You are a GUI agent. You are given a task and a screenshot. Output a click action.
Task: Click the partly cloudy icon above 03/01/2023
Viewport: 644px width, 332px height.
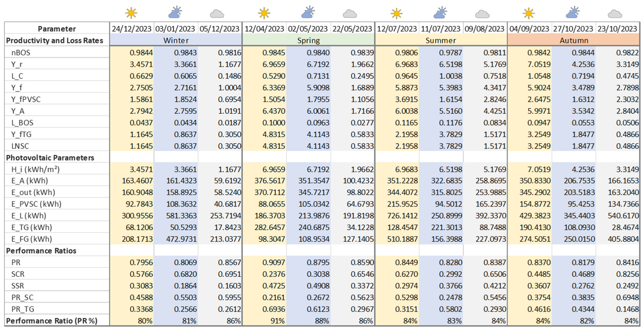click(x=175, y=12)
